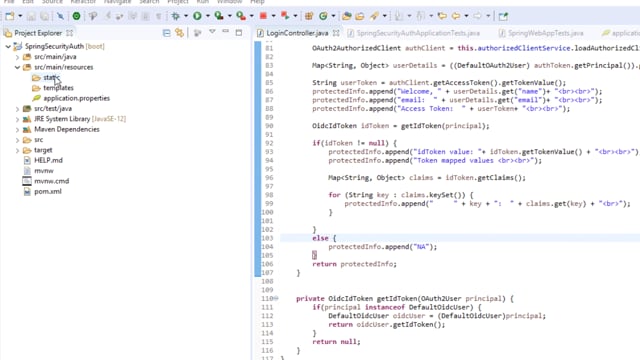Image resolution: width=640 pixels, height=360 pixels.
Task: Collapse the SpringSecurityAuth project node
Action: [x=8, y=47]
